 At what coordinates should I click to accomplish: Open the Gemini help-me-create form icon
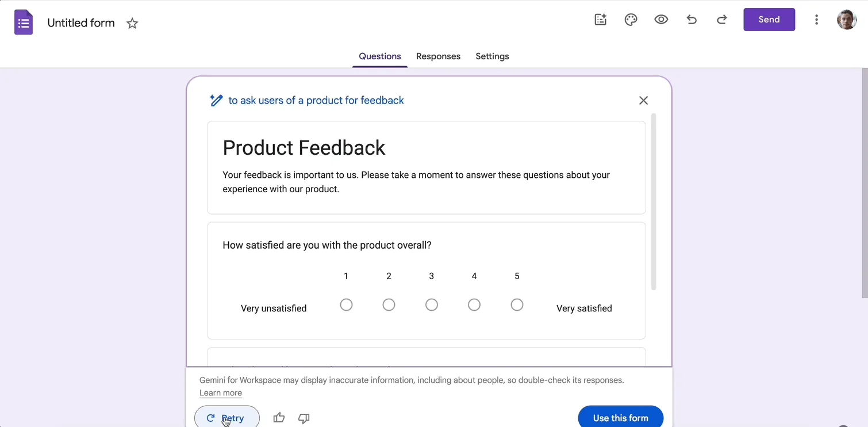[x=600, y=19]
